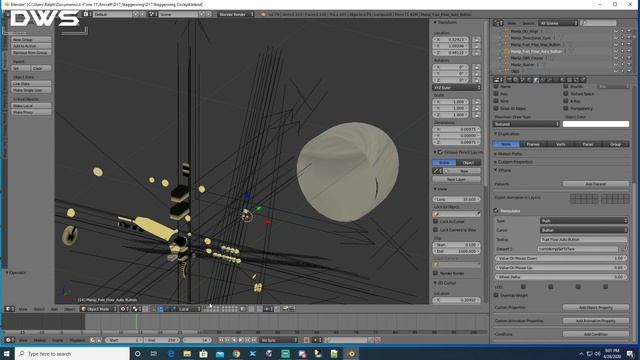Select the Frames duplication tab
Viewport: 640px width, 360px height.
tap(533, 144)
